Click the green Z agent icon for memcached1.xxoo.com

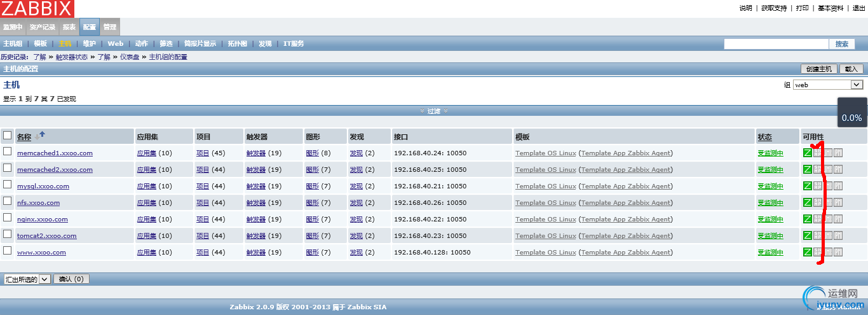point(808,153)
